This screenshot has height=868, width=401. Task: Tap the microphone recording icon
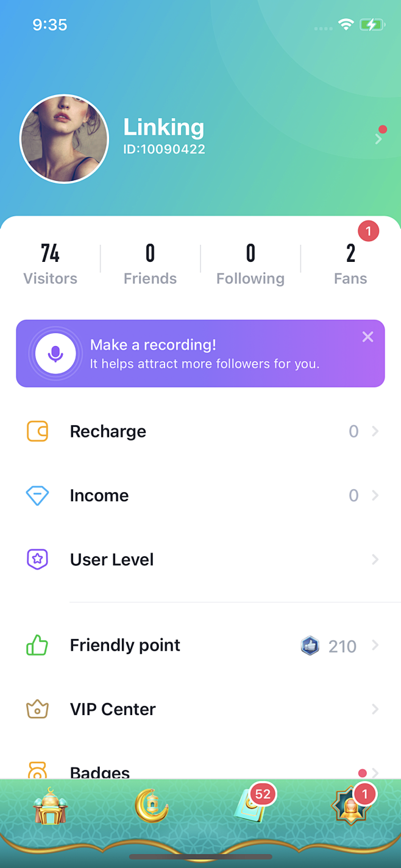(55, 353)
